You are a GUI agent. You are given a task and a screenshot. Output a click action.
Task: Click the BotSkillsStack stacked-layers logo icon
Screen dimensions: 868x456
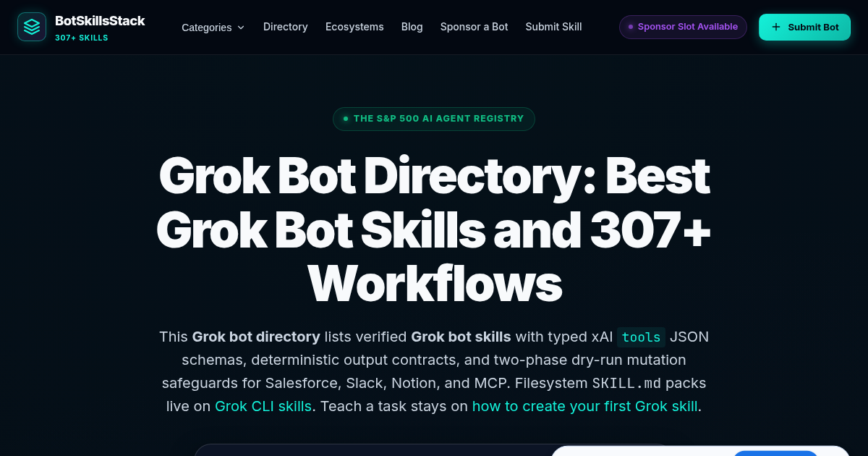[x=32, y=27]
